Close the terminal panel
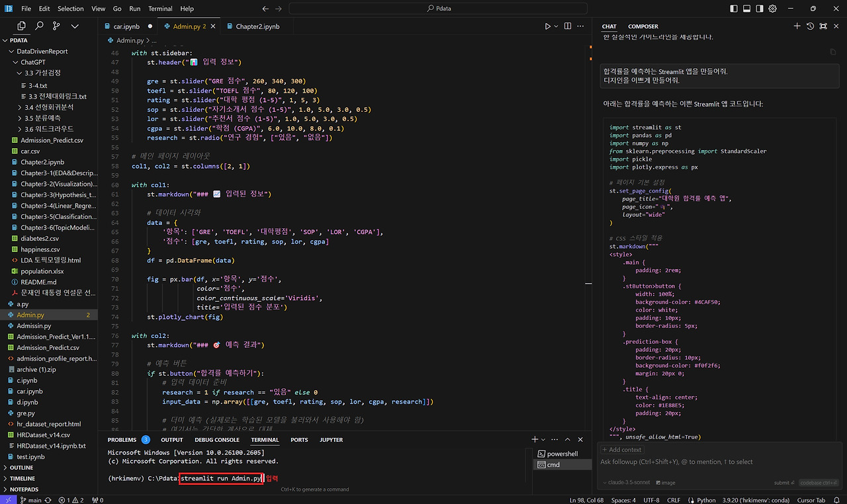 [x=580, y=439]
